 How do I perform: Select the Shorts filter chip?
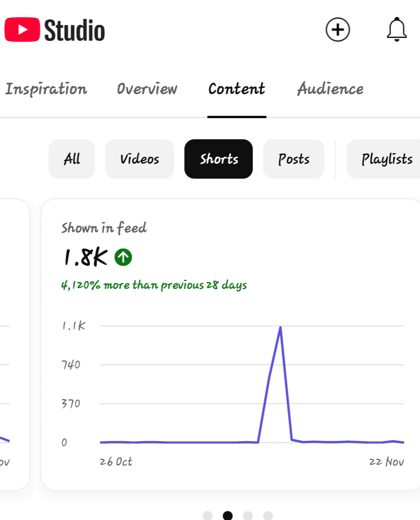[218, 159]
